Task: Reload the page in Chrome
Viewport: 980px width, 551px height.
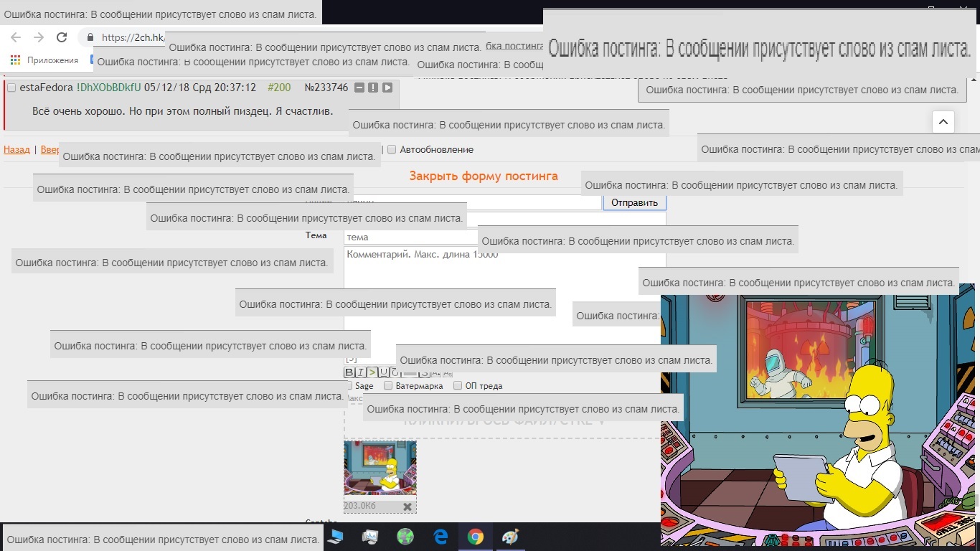Action: pos(62,37)
